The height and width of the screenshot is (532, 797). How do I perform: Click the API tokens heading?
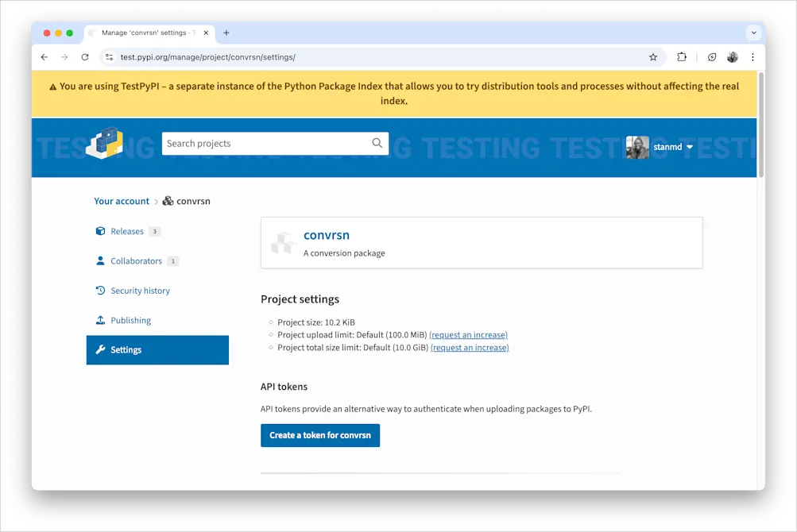[284, 387]
